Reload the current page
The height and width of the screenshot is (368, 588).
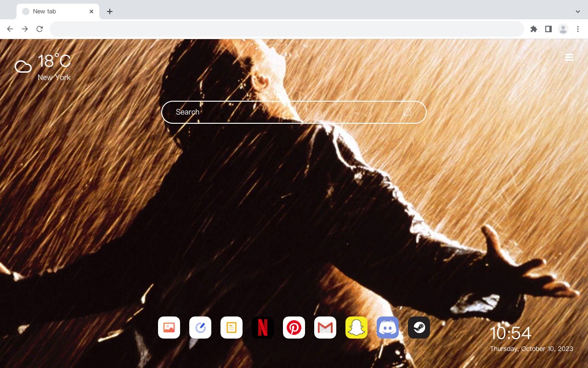coord(40,29)
